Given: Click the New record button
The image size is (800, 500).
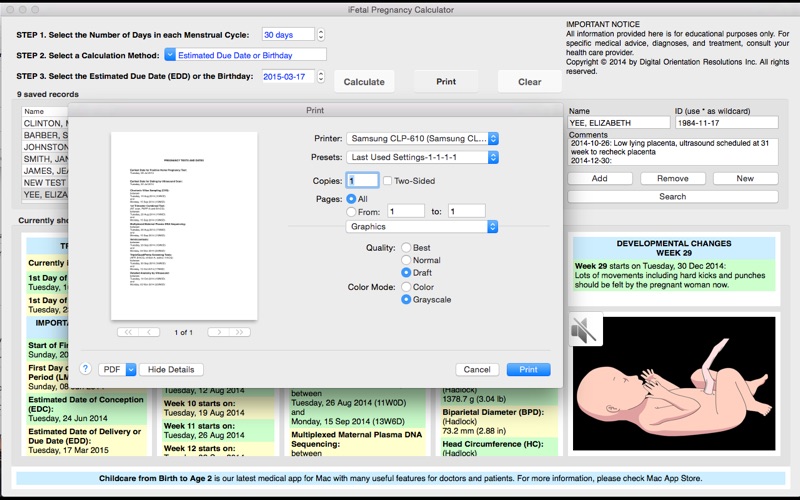Looking at the screenshot, I should tap(745, 178).
